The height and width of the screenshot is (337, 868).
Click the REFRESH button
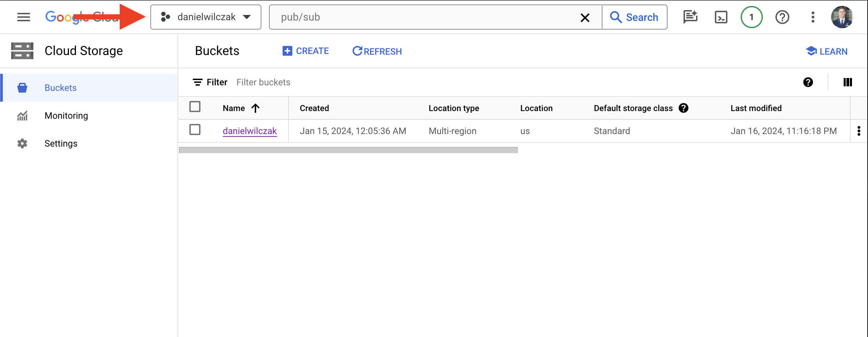point(377,51)
